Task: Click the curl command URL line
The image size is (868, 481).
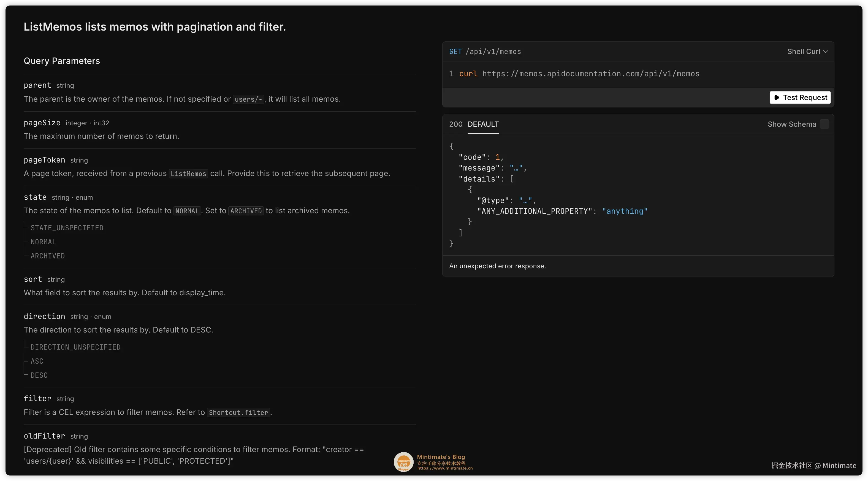Action: point(590,74)
